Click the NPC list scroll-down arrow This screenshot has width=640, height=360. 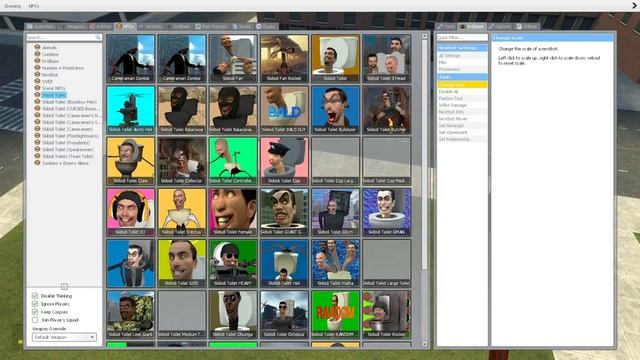[x=424, y=344]
